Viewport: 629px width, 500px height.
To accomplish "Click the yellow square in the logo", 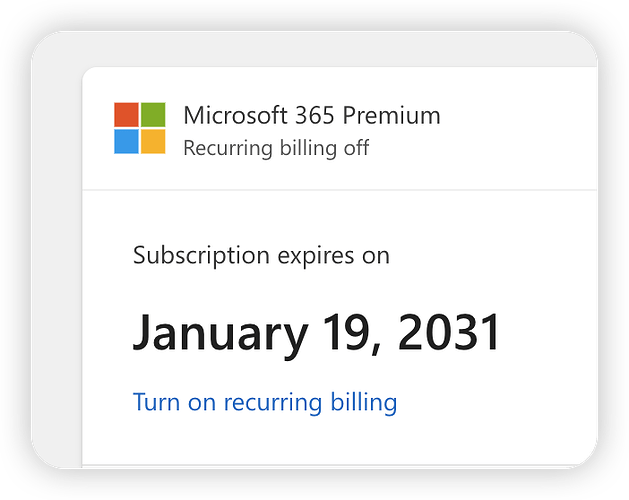I will click(153, 141).
